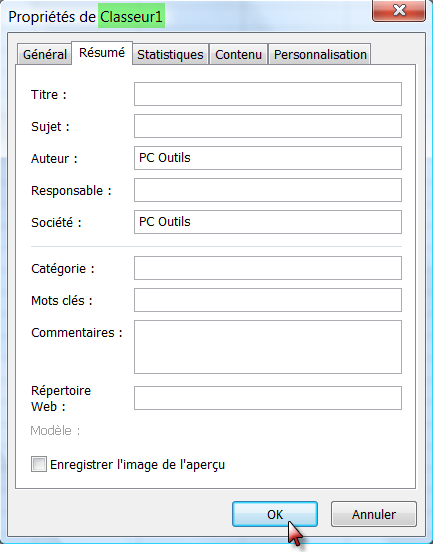Click the Annuler button

(374, 514)
